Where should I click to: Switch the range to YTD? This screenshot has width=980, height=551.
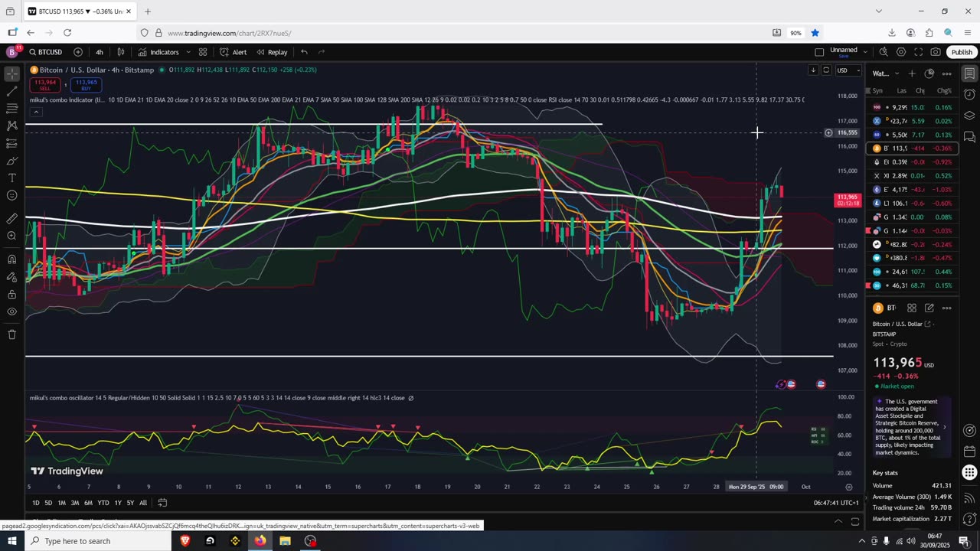[103, 503]
